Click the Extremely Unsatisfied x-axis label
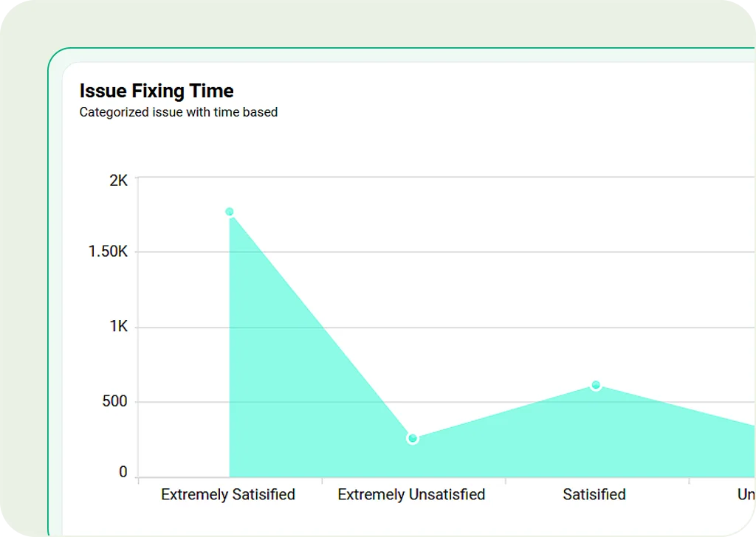Image resolution: width=756 pixels, height=537 pixels. point(411,494)
